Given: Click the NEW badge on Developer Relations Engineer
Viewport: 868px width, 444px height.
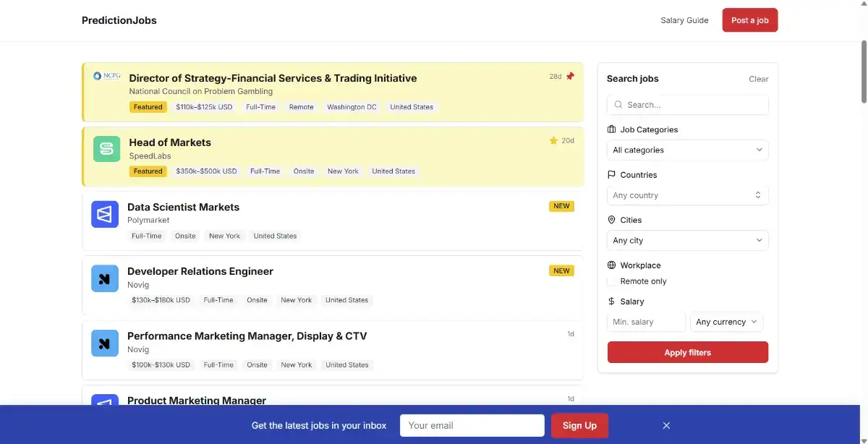Looking at the screenshot, I should (x=561, y=270).
